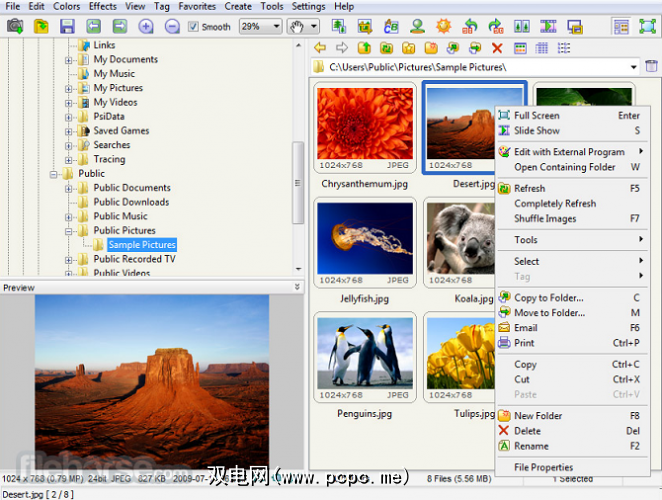Collapse the Public folder tree node

(x=55, y=174)
